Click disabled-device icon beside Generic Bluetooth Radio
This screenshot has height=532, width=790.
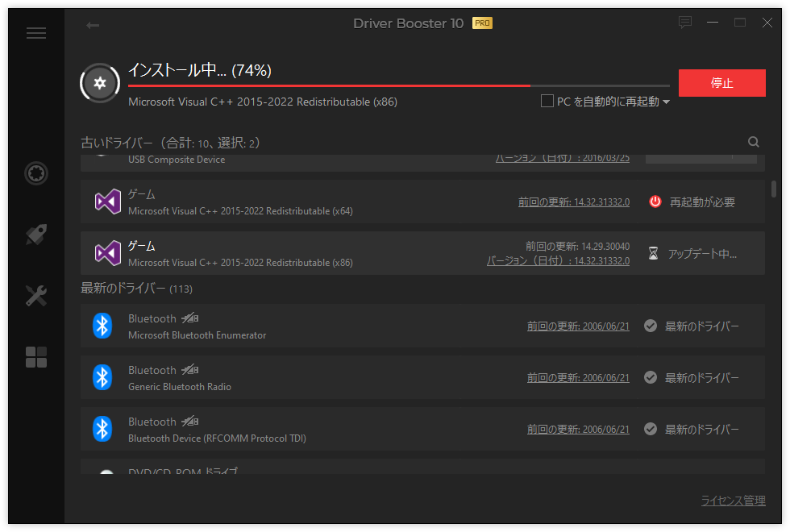[x=190, y=370]
